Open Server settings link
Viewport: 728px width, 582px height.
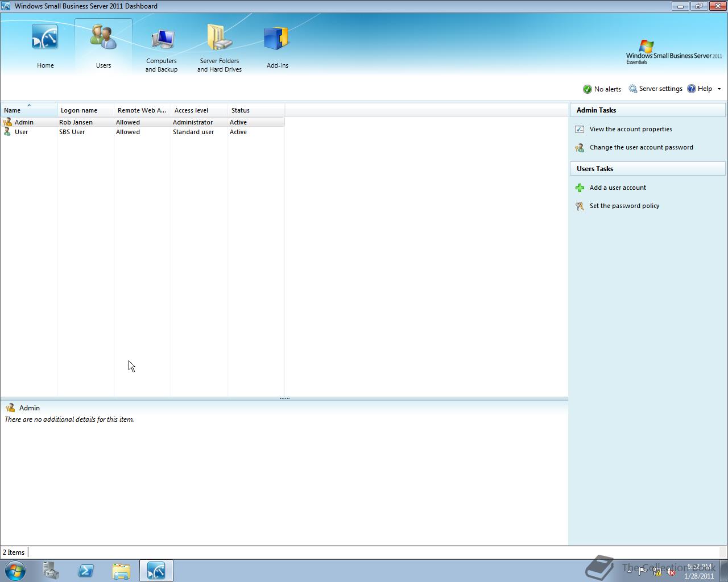point(660,89)
